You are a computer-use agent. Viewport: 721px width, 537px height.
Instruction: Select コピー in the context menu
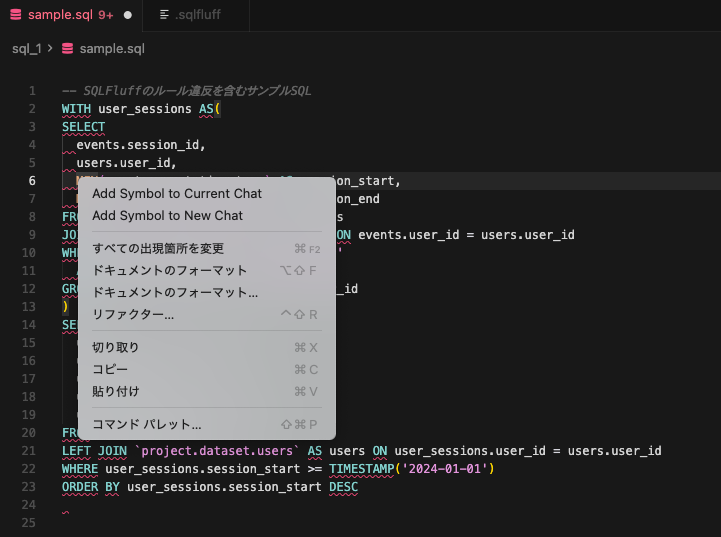110,369
